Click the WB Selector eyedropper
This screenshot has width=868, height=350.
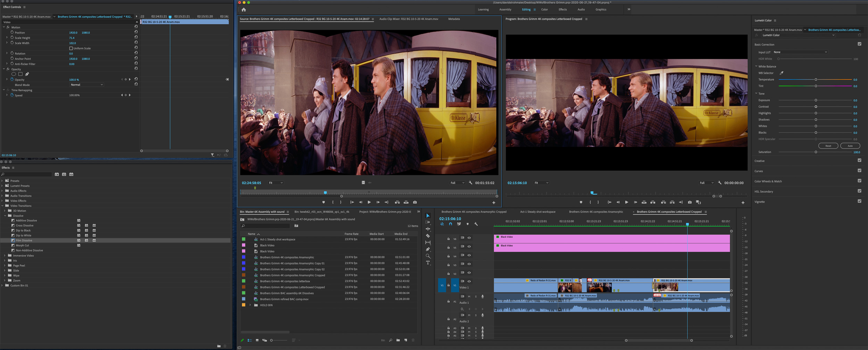(782, 73)
